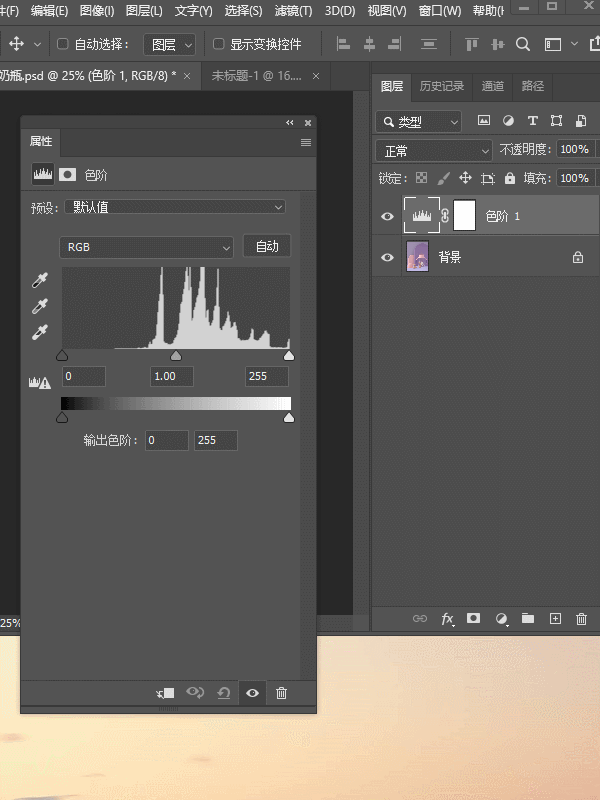The height and width of the screenshot is (800, 600).
Task: Toggle visibility of 色阶 1 layer
Action: pyautogui.click(x=387, y=216)
